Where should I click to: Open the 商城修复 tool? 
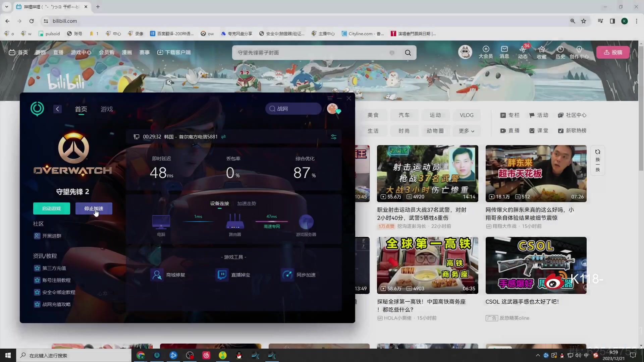tap(168, 275)
